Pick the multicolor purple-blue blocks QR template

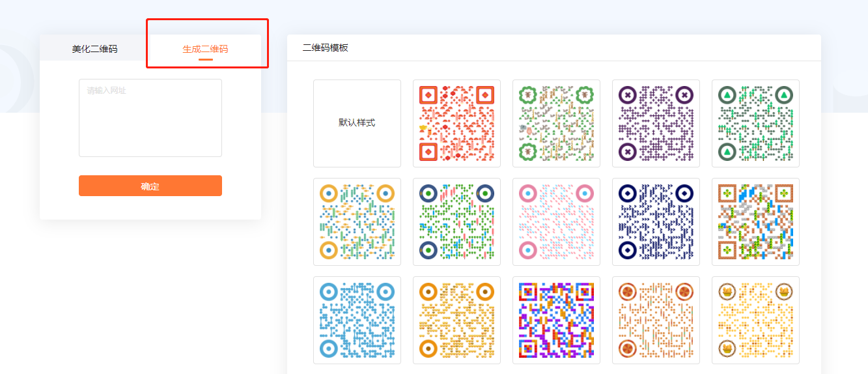[x=556, y=320]
